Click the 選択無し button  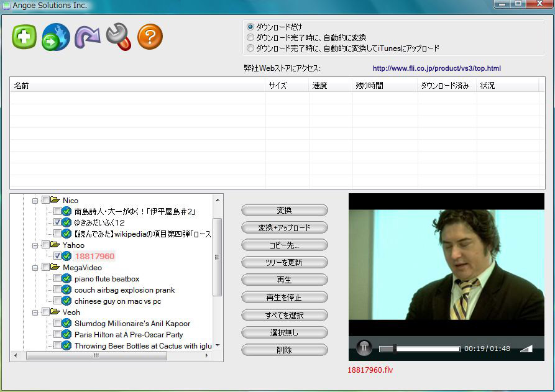284,332
